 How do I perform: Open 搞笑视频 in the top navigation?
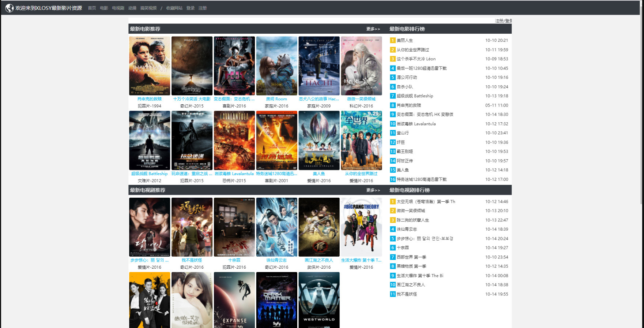tap(148, 8)
